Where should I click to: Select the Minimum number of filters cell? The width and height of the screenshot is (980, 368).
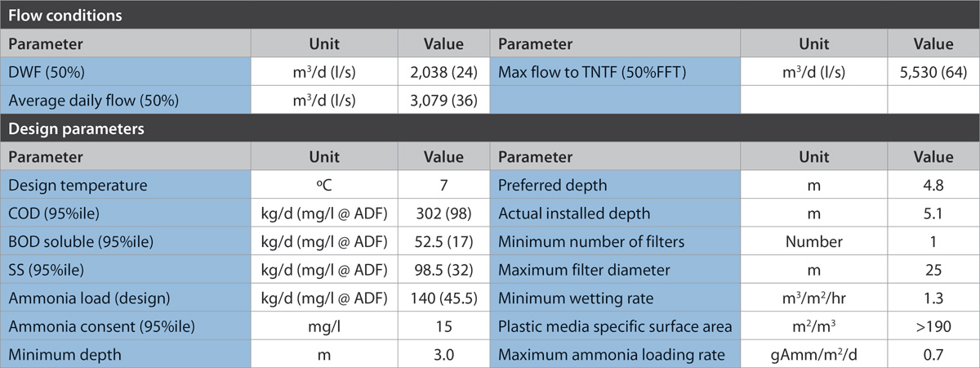[614, 243]
